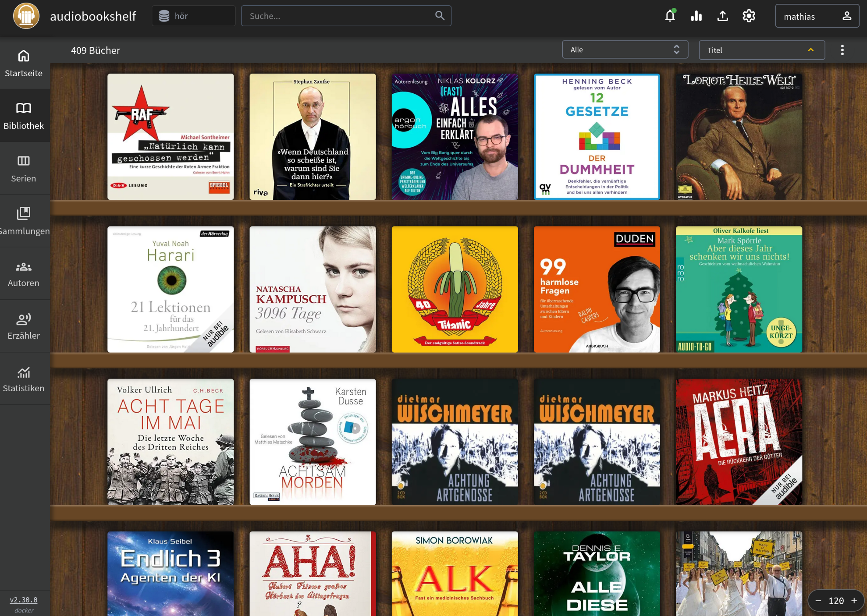Viewport: 867px width, 616px height.
Task: Open settings gear icon
Action: tap(749, 16)
